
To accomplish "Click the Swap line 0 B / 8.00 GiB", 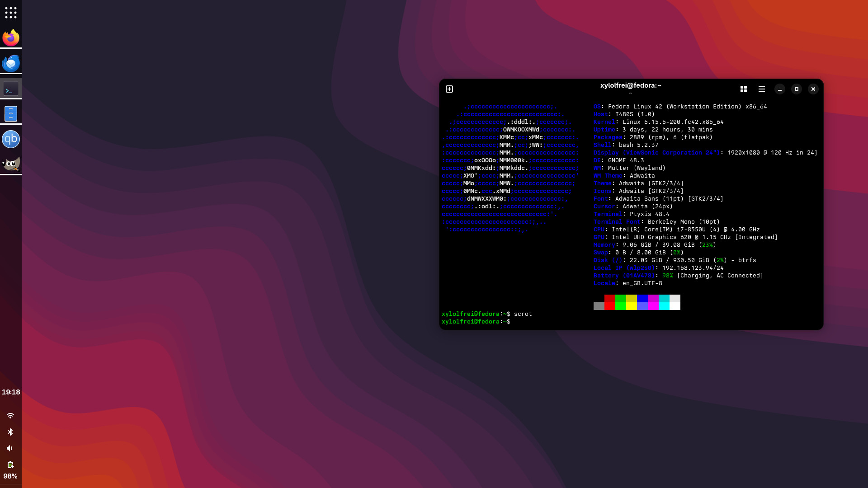I will (x=639, y=253).
